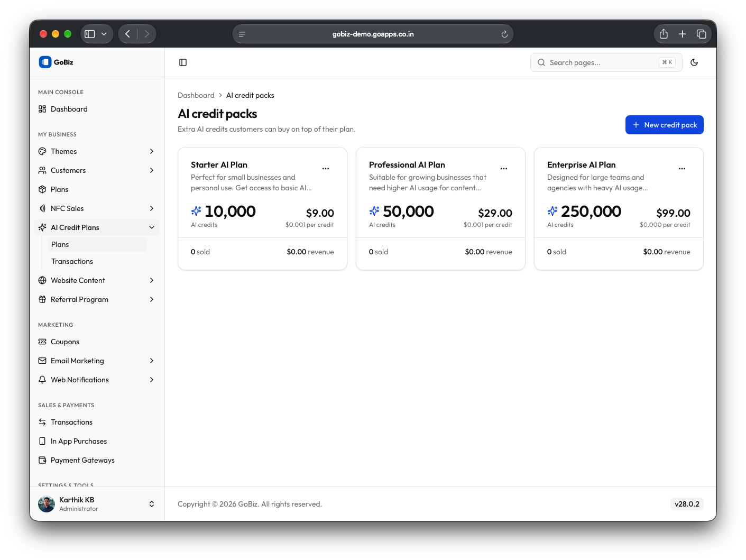Click the $99.00 price
Viewport: 746px width, 560px height.
[x=673, y=213]
